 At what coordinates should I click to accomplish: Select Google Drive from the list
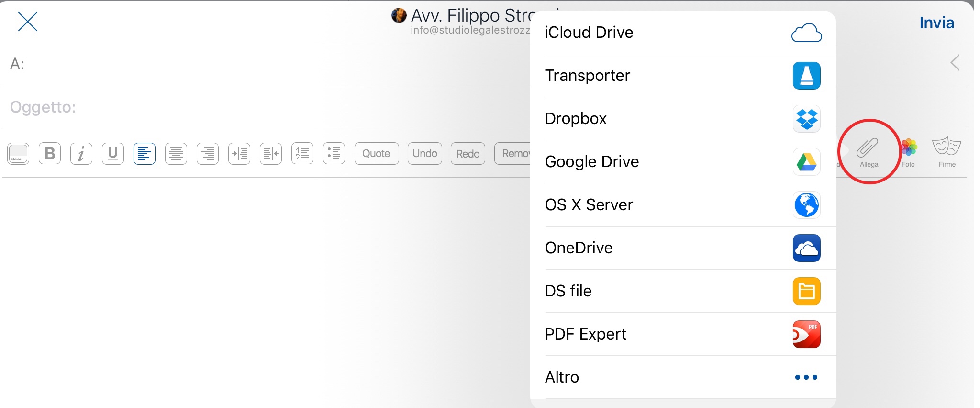pos(683,162)
